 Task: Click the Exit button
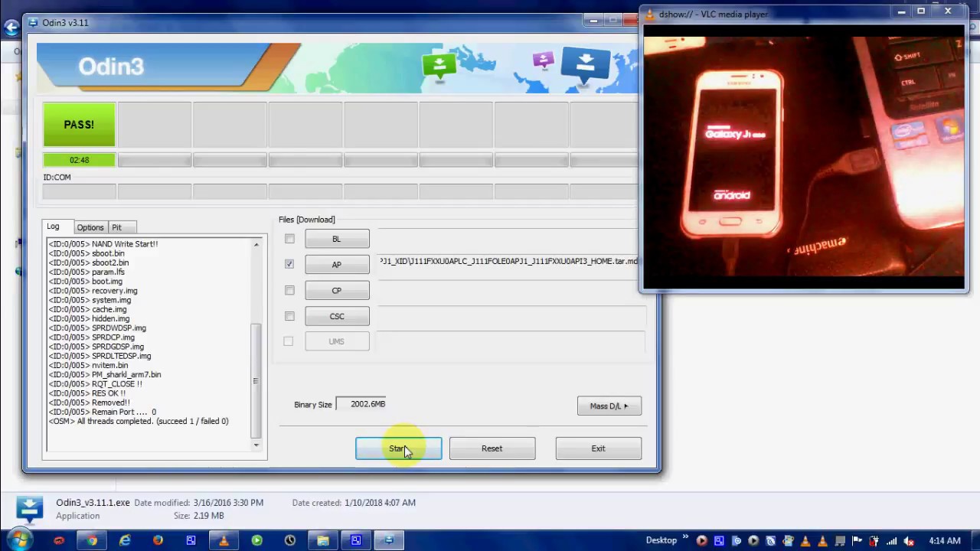(x=598, y=448)
